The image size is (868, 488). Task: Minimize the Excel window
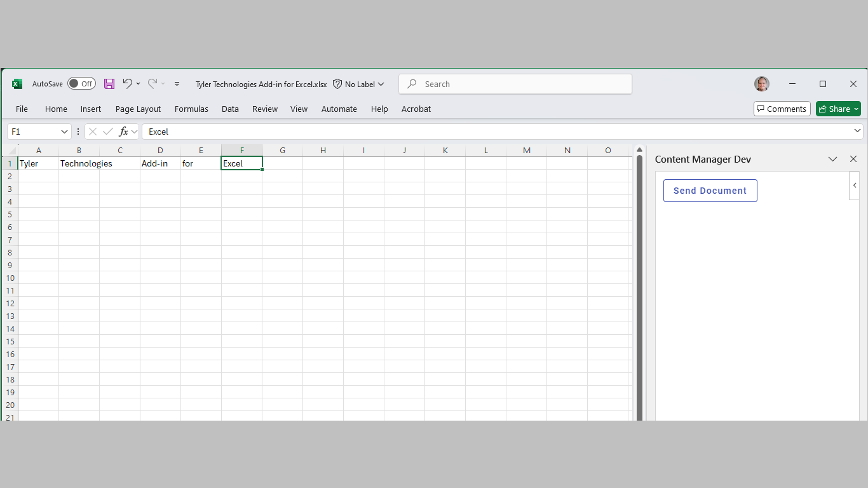792,84
